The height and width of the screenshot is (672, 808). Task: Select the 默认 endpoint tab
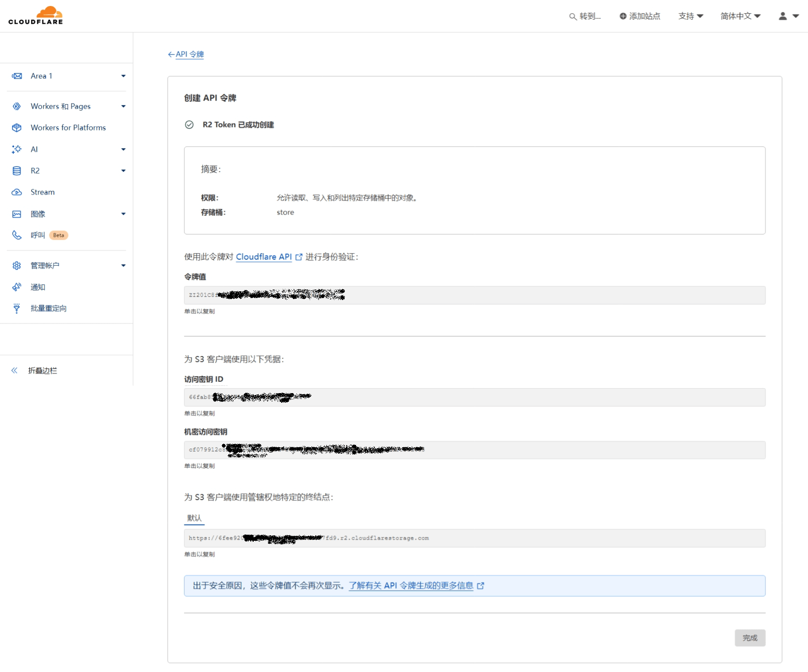[194, 518]
